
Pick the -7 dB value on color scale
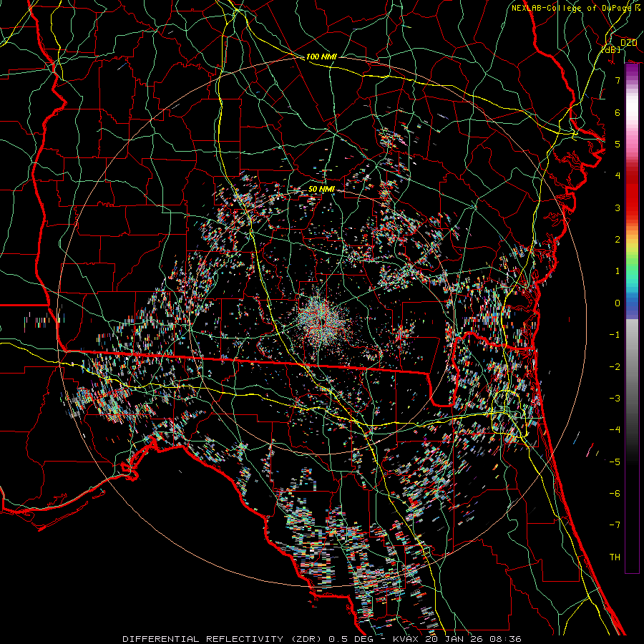[x=614, y=525]
